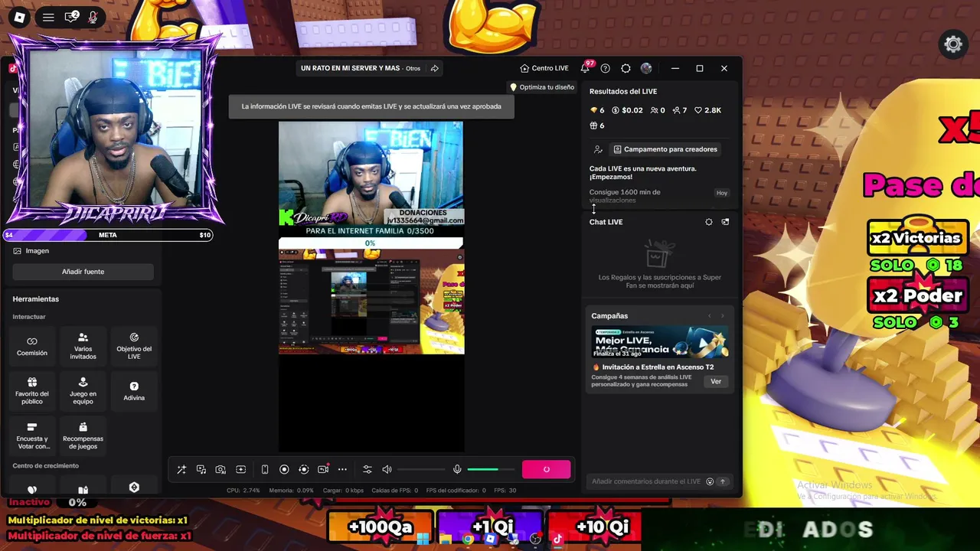Open the audio mixer settings
980x551 pixels.
pyautogui.click(x=367, y=469)
